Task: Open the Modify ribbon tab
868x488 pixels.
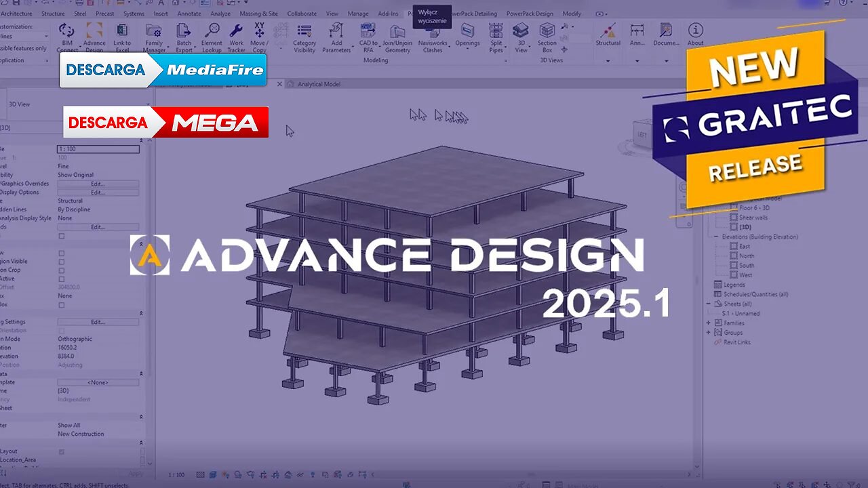Action: tap(572, 14)
